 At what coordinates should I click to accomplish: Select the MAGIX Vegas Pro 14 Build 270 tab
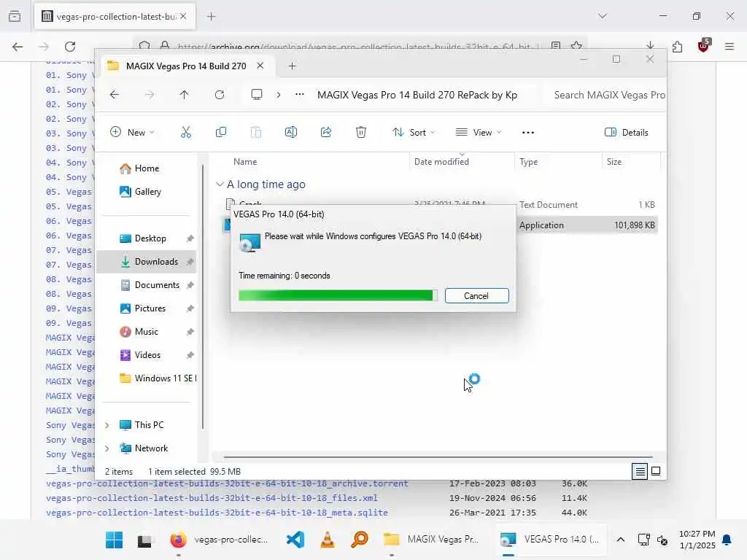[x=186, y=66]
